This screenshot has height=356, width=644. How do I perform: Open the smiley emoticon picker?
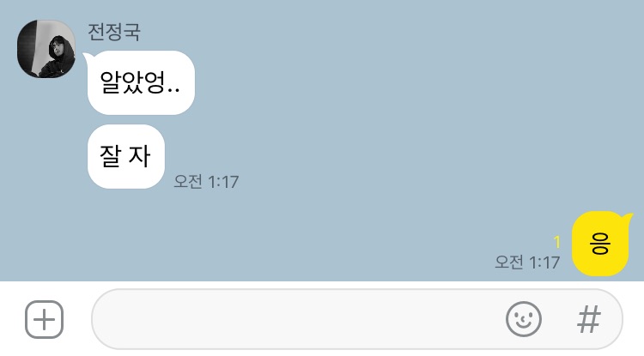(524, 319)
